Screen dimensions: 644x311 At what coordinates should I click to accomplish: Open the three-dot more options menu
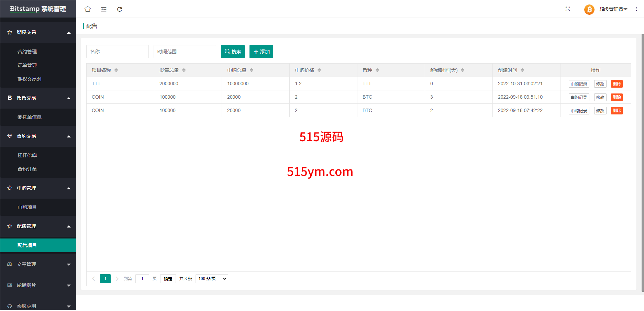(x=636, y=9)
